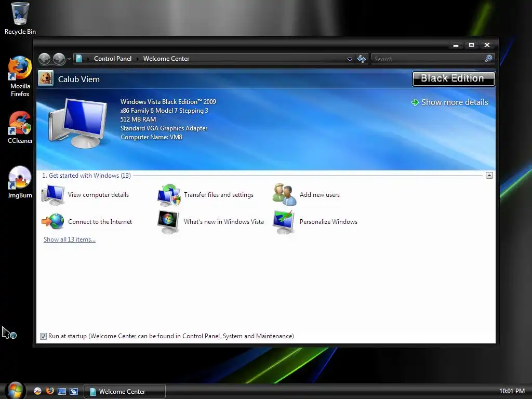Click Switch between windows Quick Launch icon
The height and width of the screenshot is (399, 532).
click(74, 391)
